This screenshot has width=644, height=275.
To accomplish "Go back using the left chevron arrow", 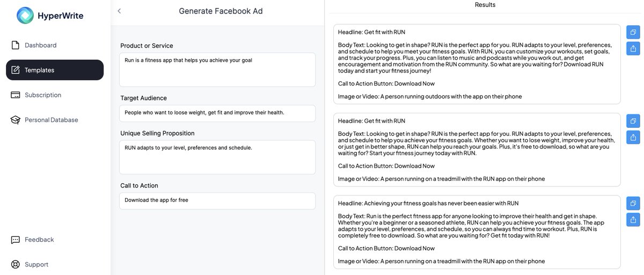I will coord(119,11).
